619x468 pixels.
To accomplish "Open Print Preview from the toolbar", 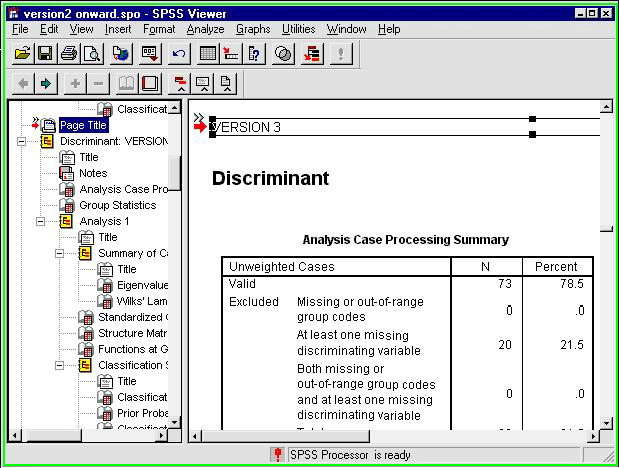I will tap(91, 53).
